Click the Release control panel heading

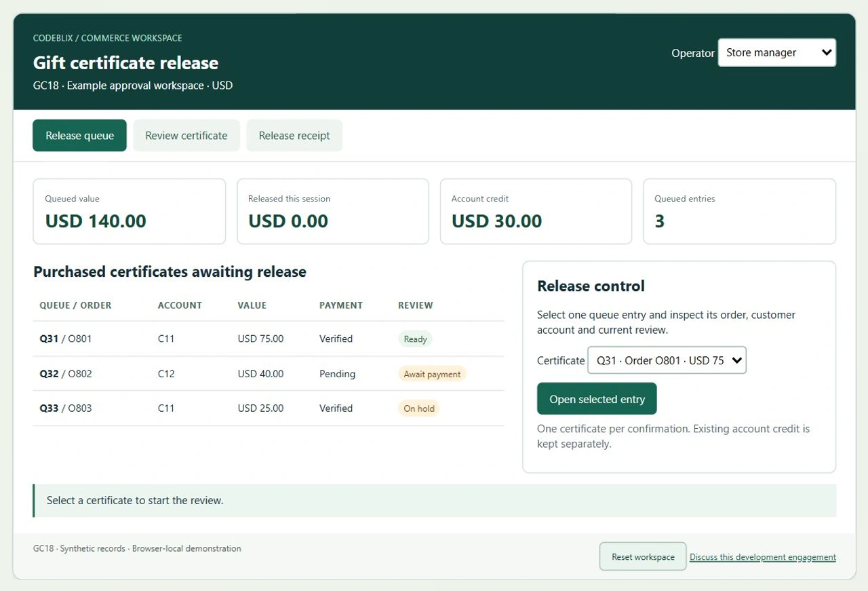point(591,286)
